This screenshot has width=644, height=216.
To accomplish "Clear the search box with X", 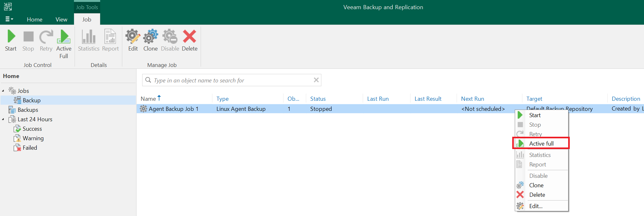I will pos(316,80).
